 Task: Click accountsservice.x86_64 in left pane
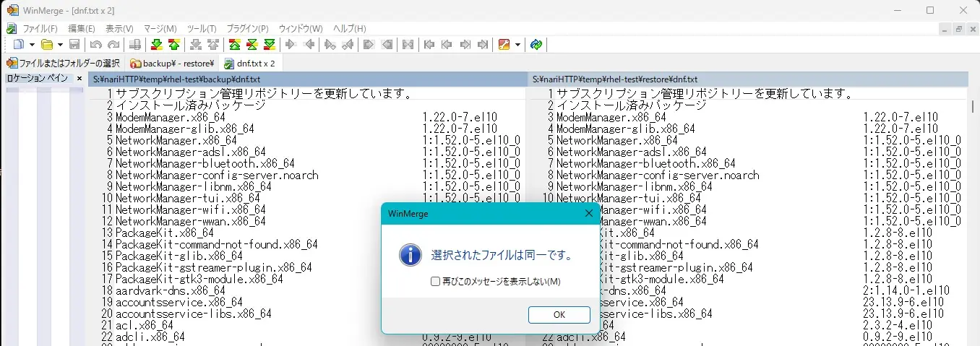179,302
